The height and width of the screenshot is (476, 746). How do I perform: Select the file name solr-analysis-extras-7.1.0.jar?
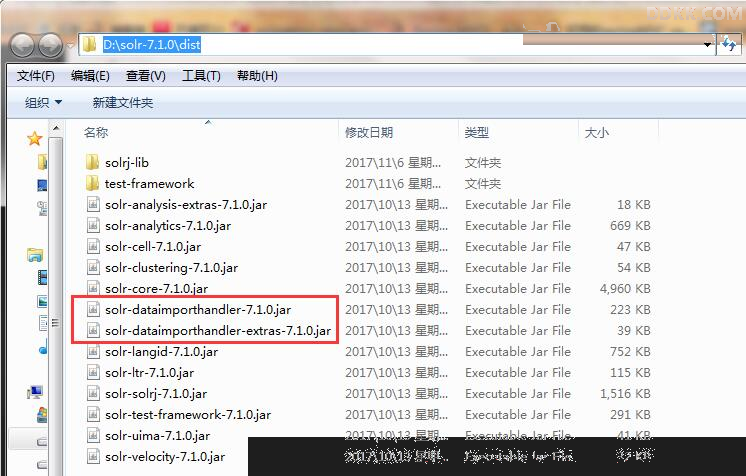pyautogui.click(x=186, y=205)
